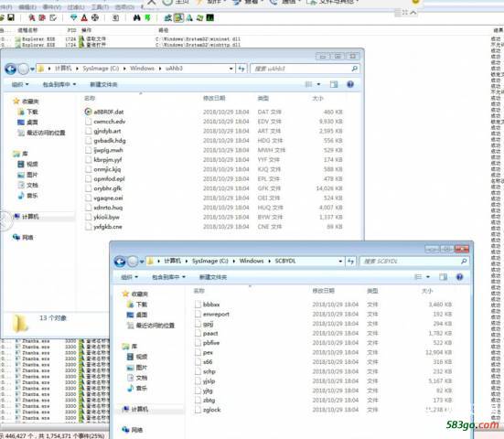Toggle Show File System Activity icon

(x=178, y=17)
